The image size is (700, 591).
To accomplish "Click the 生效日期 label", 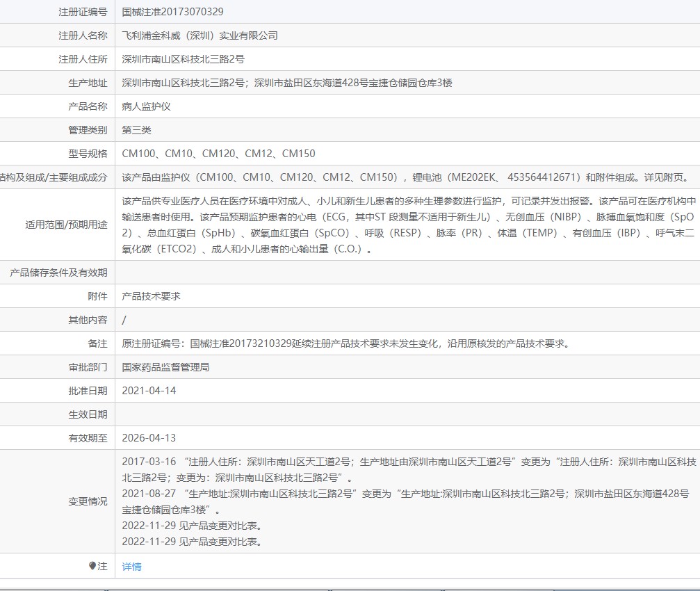I will point(88,414).
